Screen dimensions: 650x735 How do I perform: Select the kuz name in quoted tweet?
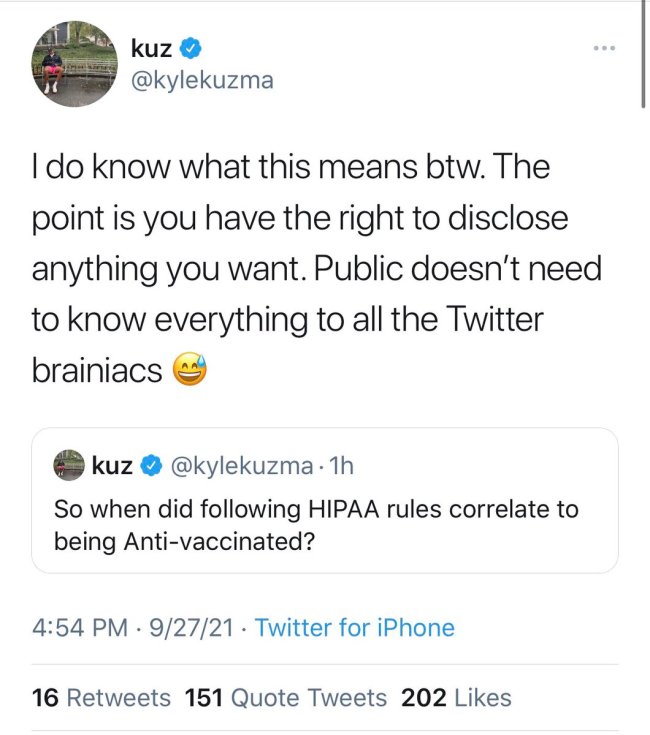tap(112, 465)
